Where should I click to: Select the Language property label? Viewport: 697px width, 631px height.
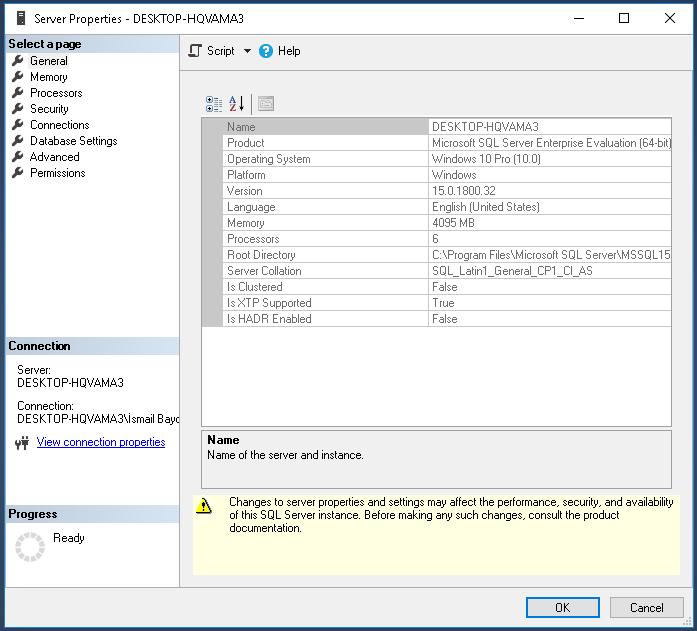[x=251, y=207]
